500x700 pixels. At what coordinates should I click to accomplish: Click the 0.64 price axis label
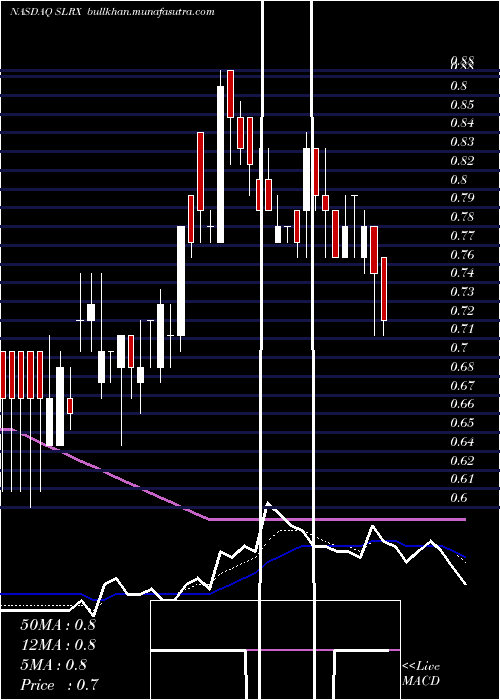click(x=462, y=442)
